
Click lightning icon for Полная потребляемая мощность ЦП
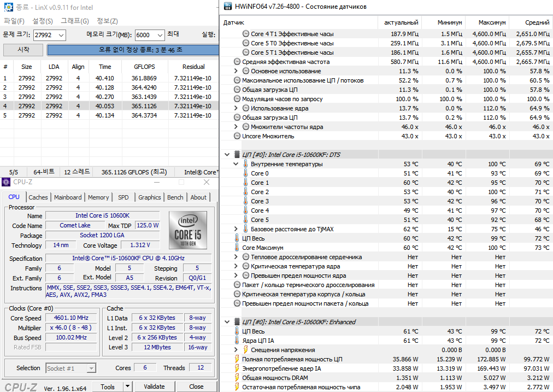237,359
